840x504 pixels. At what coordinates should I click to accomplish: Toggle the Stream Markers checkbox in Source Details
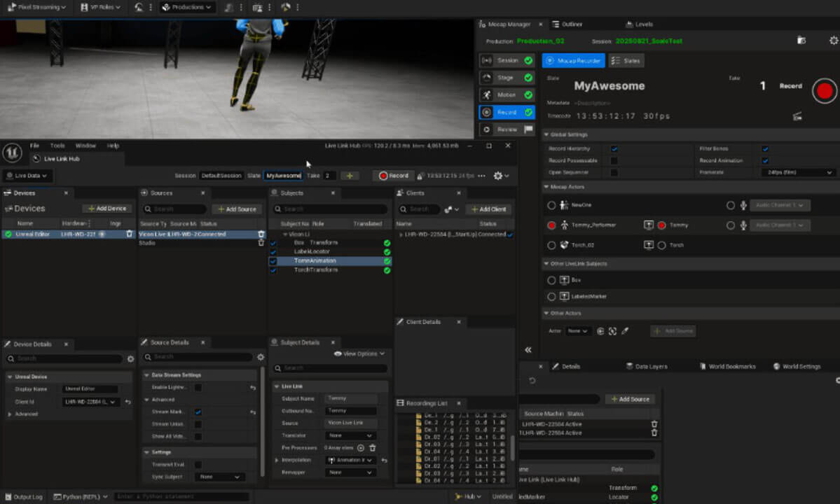tap(198, 412)
